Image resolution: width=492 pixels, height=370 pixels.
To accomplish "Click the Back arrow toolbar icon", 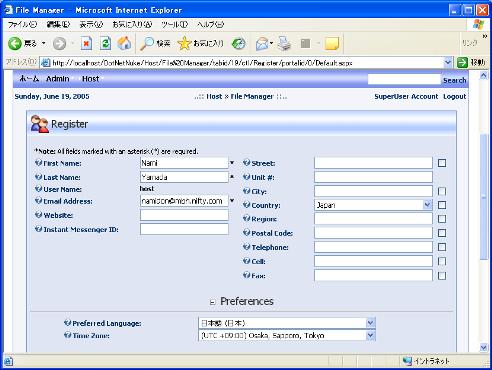I will (15, 44).
